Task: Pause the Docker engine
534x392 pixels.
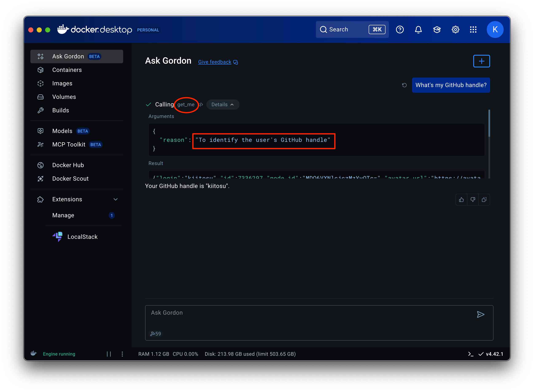Action: [109, 354]
